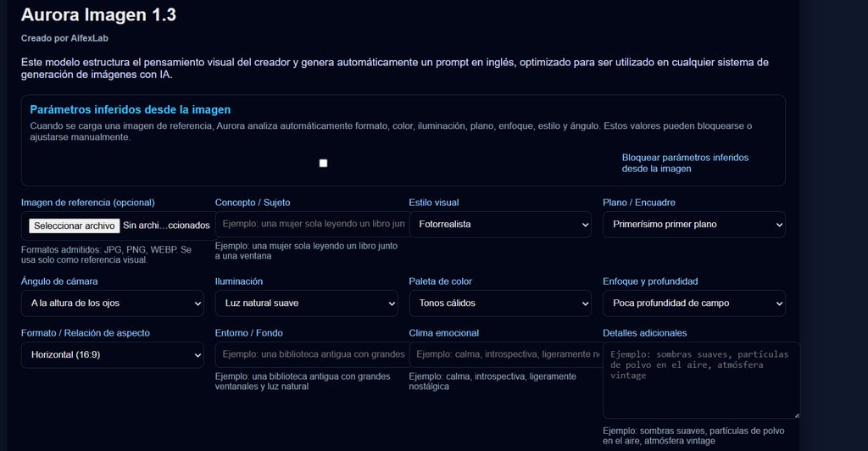The image size is (868, 451).
Task: Grab the Detalles adicionales textarea resize handle
Action: (797, 415)
